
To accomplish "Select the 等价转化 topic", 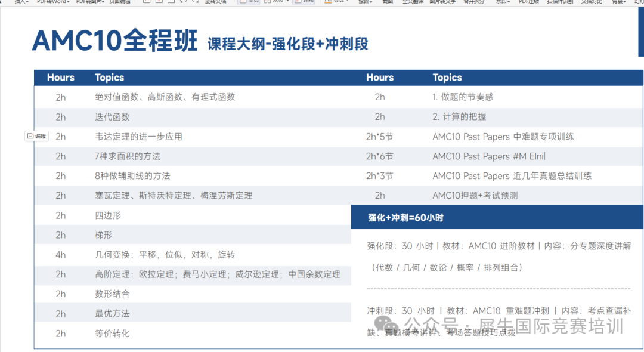I will point(112,334).
